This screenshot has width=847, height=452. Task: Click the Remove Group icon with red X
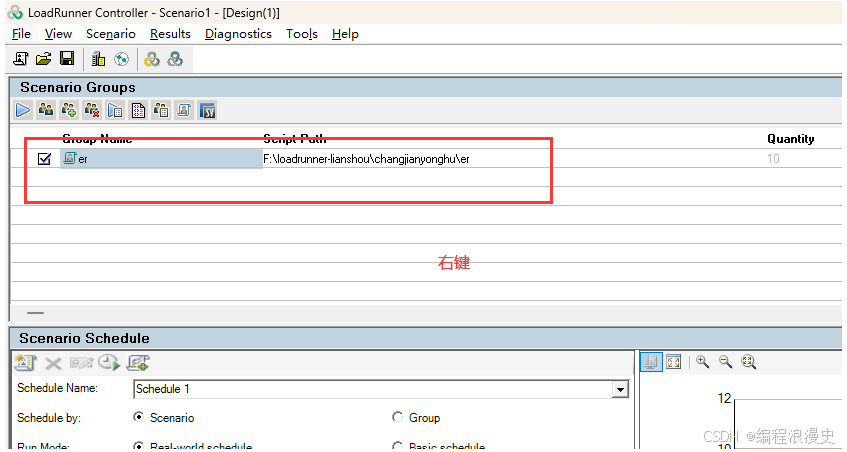(x=92, y=110)
